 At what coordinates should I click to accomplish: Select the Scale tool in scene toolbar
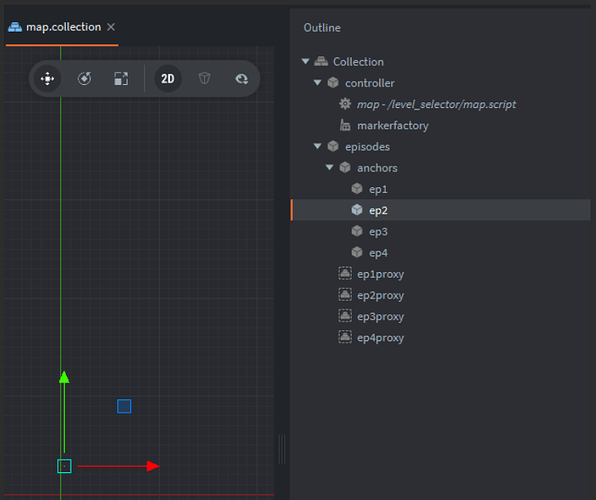point(121,79)
